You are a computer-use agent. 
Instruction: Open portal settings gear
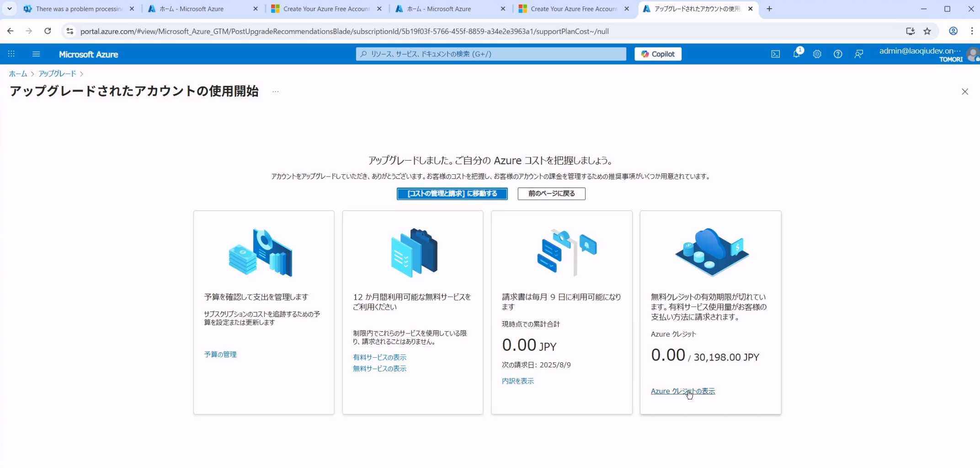tap(817, 54)
